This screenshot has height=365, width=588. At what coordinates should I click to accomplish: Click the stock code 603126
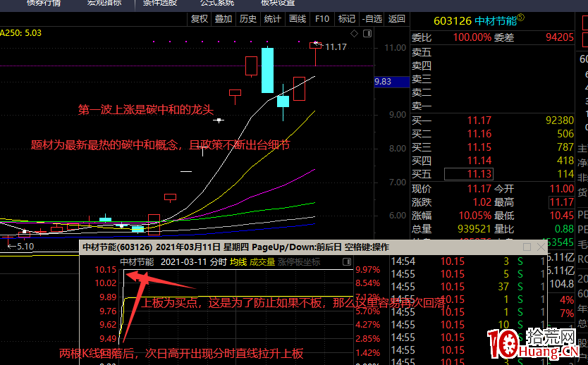click(452, 21)
